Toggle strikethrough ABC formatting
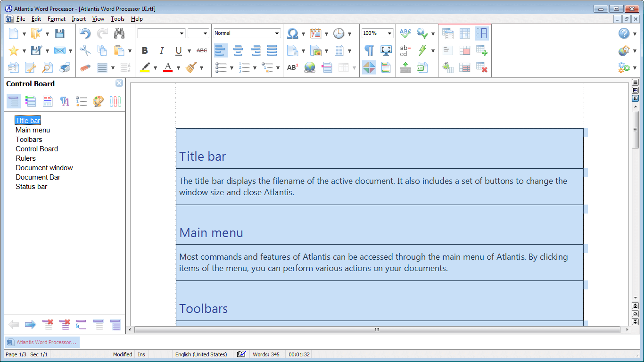644x362 pixels. 202,50
